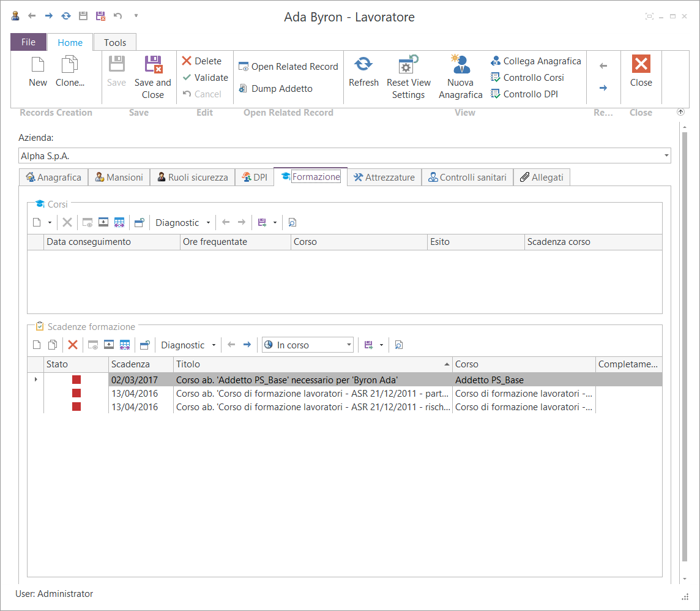Image resolution: width=700 pixels, height=611 pixels.
Task: Open the In corso filter dropdown
Action: point(349,345)
